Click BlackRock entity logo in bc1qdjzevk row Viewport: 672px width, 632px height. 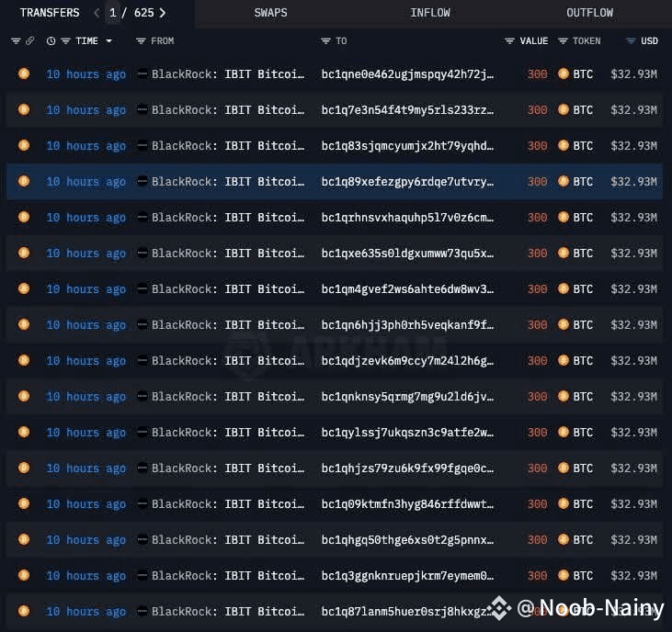coord(142,360)
